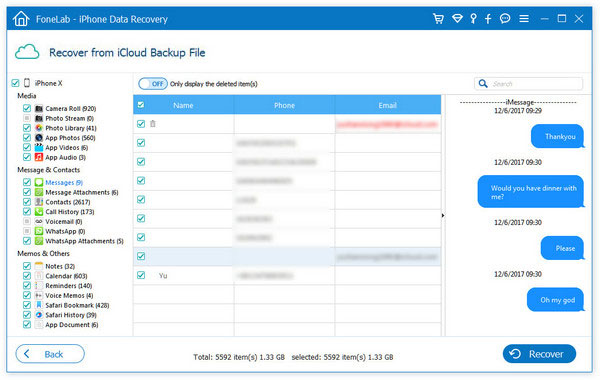600x380 pixels.
Task: Open Contacts (2617) category
Action: (68, 202)
